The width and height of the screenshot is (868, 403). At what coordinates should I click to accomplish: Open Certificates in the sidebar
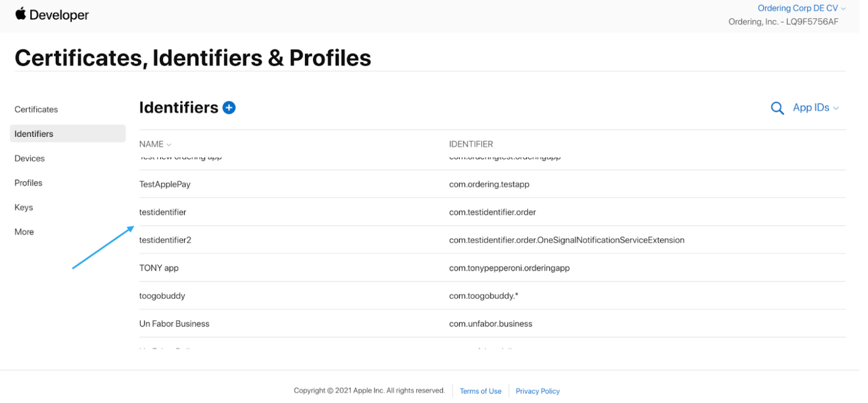click(x=36, y=109)
